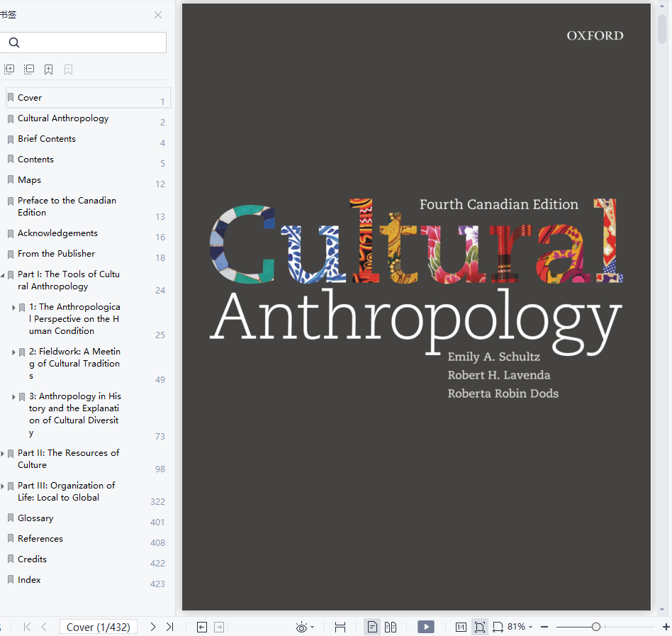This screenshot has height=636, width=672.
Task: Jump to the Credits bookmark
Action: (32, 559)
